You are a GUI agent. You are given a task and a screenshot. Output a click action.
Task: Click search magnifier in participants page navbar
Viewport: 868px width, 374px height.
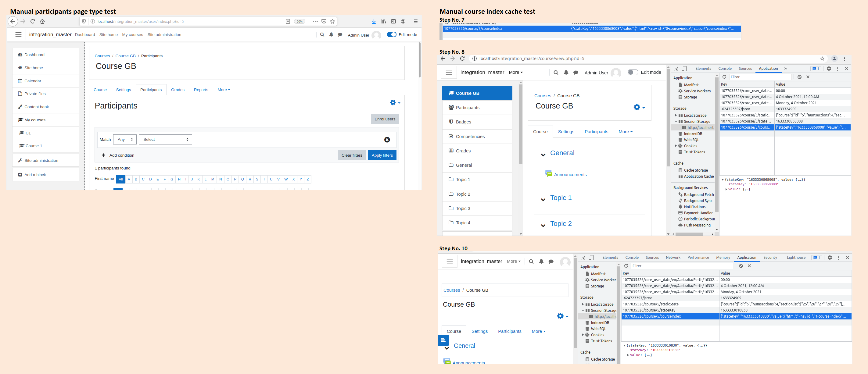tap(322, 35)
